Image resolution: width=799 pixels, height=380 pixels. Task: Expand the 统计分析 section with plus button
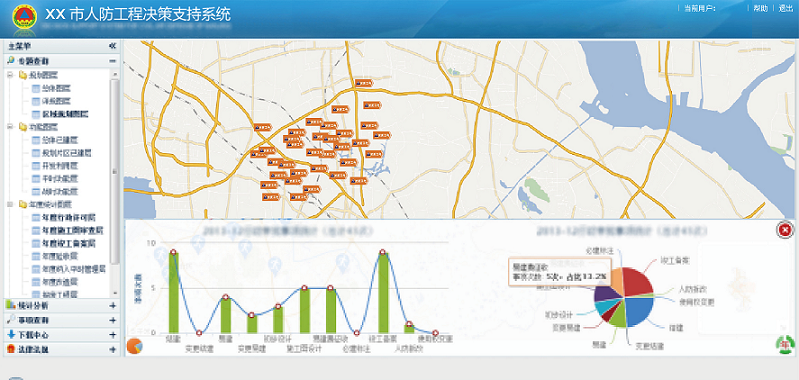[x=113, y=306]
